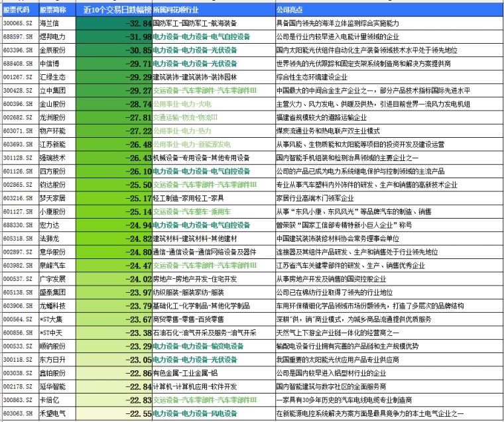The width and height of the screenshot is (504, 422).
Task: Click the 江苏新能 name cell
Action: (x=57, y=144)
